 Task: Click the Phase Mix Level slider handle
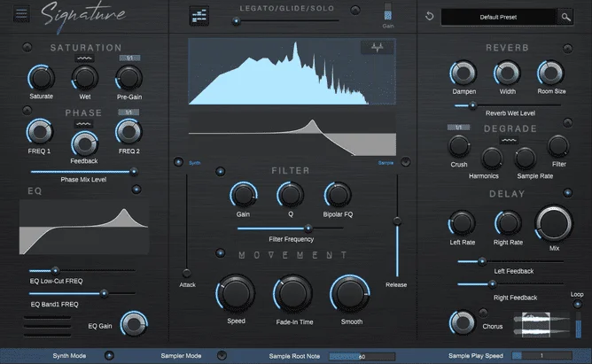(x=133, y=172)
